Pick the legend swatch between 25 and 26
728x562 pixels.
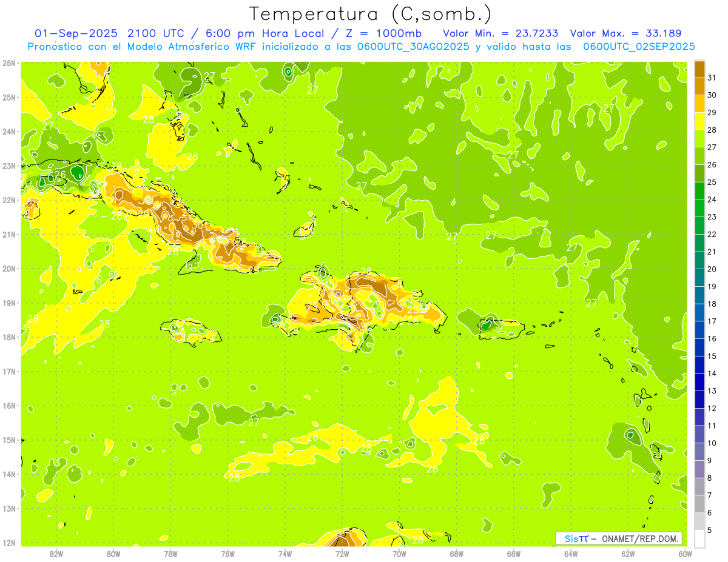[699, 173]
